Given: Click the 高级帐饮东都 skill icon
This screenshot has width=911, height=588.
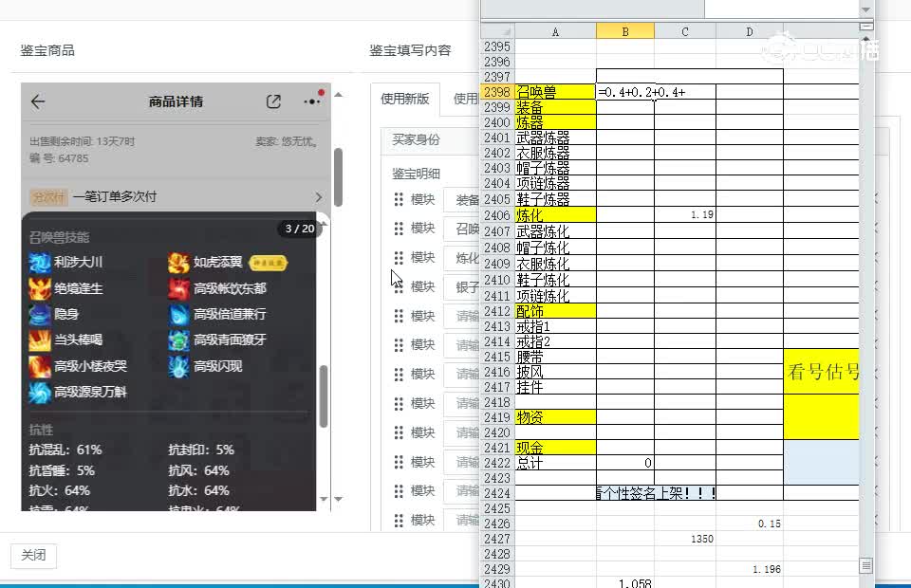Looking at the screenshot, I should click(x=179, y=288).
